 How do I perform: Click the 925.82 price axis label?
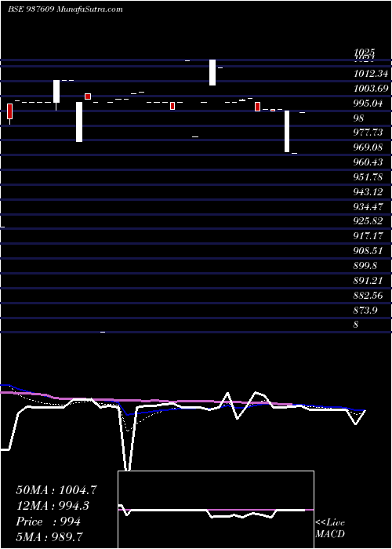click(368, 222)
